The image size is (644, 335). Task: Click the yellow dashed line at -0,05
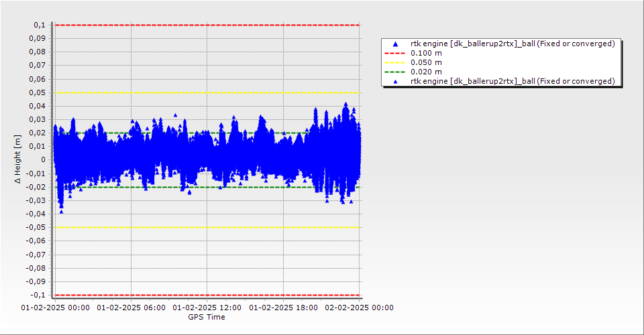(207, 228)
